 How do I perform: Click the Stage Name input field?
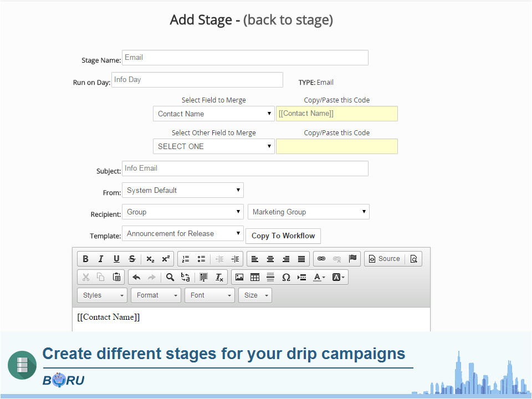pos(245,58)
